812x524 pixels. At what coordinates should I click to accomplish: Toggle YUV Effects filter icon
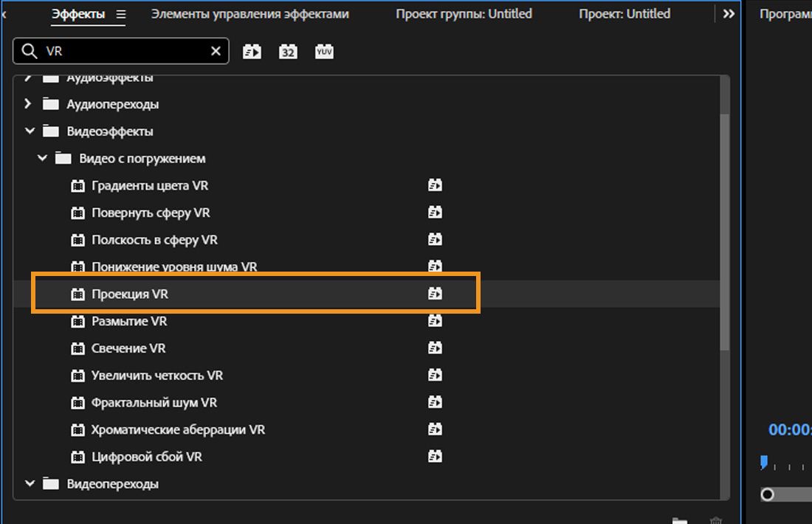[x=324, y=51]
